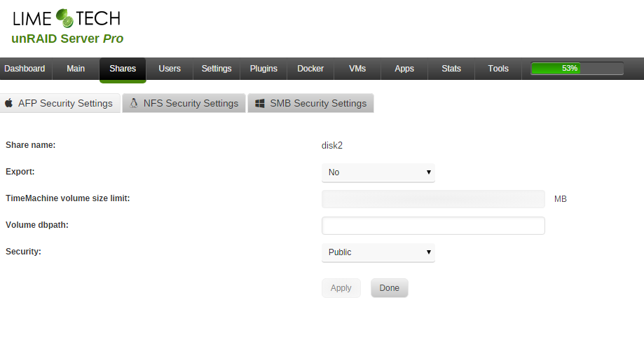Click the Done button
Image resolution: width=644 pixels, height=361 pixels.
tap(390, 288)
